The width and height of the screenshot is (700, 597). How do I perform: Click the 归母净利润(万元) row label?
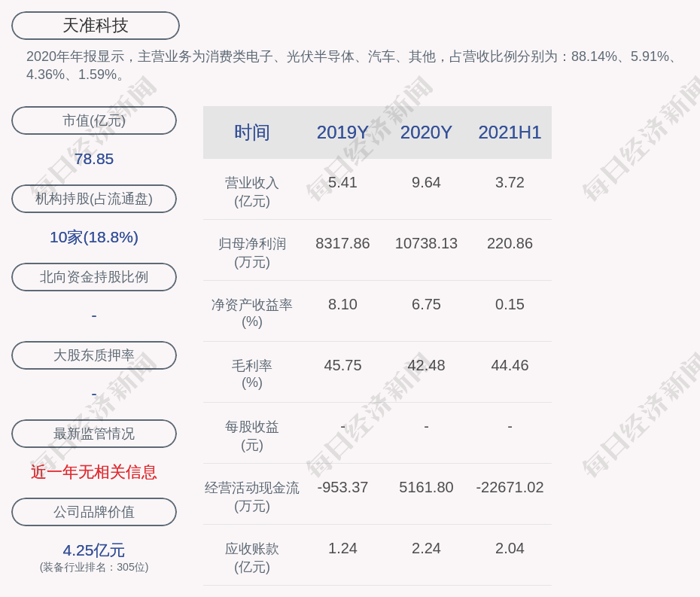(x=252, y=253)
